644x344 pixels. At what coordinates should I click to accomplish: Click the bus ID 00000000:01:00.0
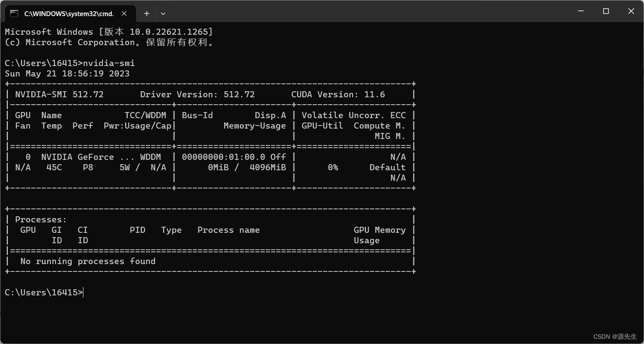224,157
